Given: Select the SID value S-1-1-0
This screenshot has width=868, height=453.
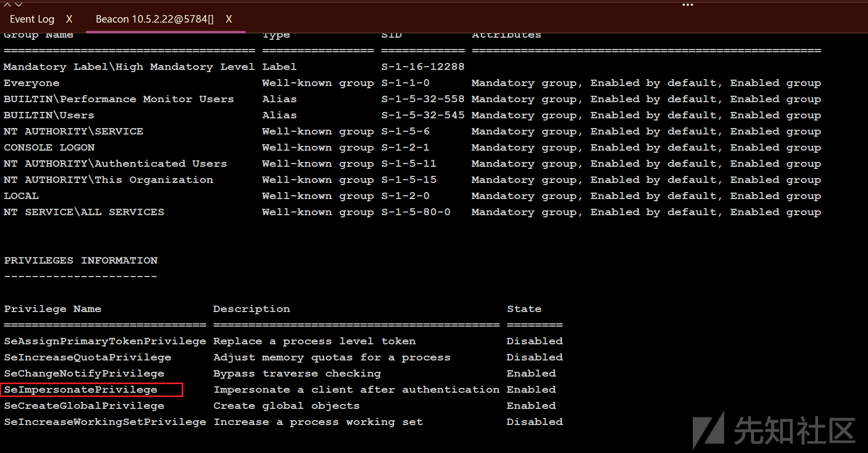Looking at the screenshot, I should click(405, 83).
